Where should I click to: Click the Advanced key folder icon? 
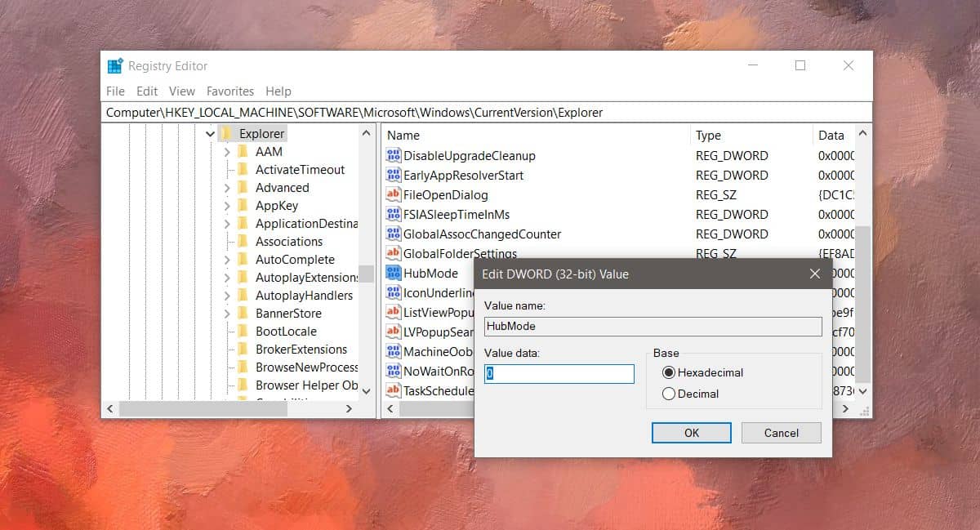[243, 187]
